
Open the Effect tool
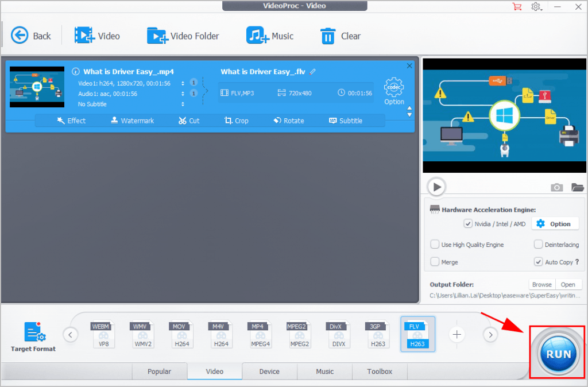click(71, 121)
